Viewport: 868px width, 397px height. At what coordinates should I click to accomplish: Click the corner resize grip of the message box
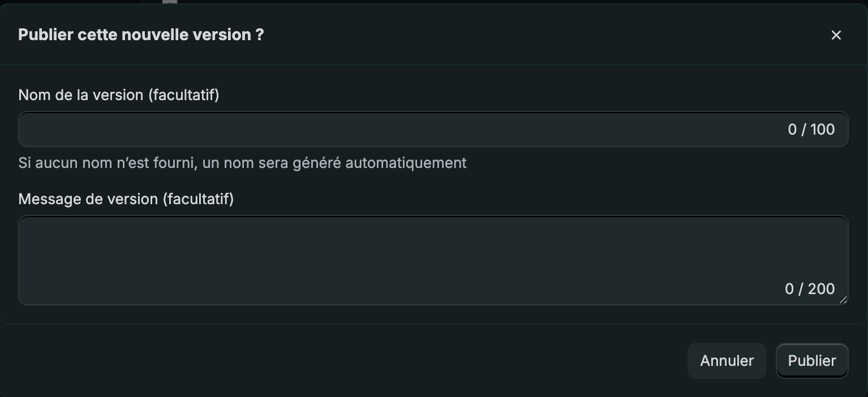point(843,300)
